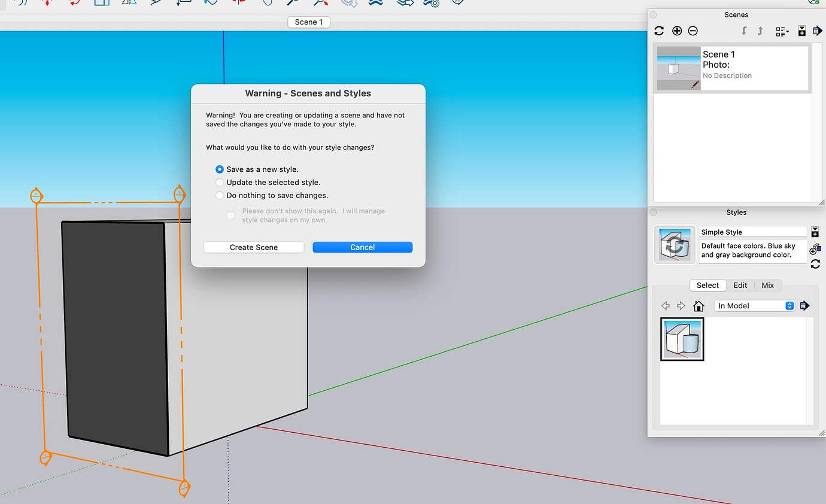Image resolution: width=826 pixels, height=504 pixels.
Task: Remove the scene using the minus icon
Action: point(693,31)
